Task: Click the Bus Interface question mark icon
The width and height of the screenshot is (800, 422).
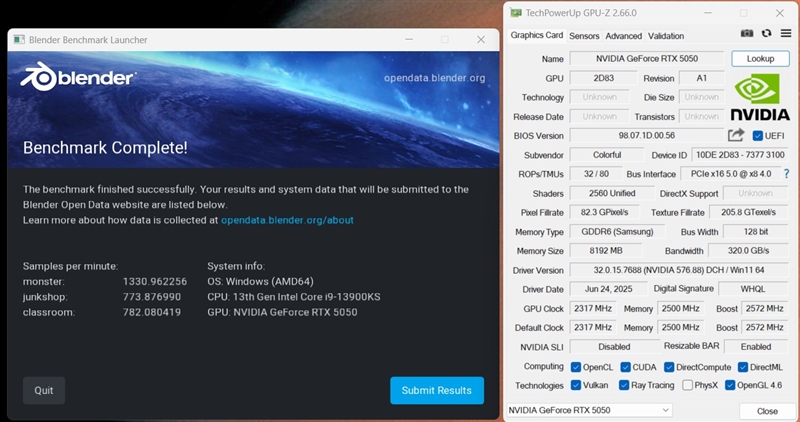Action: (786, 174)
